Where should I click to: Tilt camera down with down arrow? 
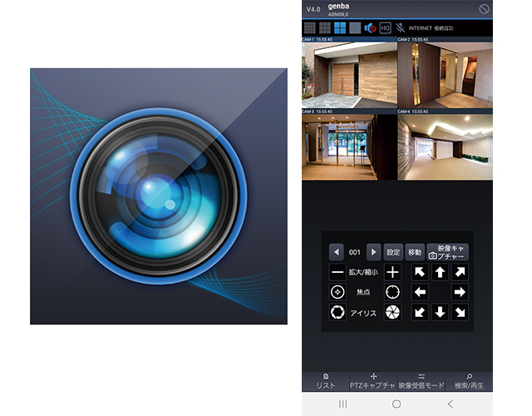click(440, 312)
